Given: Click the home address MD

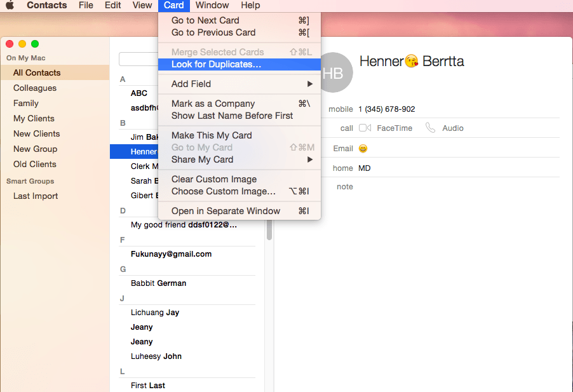Looking at the screenshot, I should (x=365, y=168).
